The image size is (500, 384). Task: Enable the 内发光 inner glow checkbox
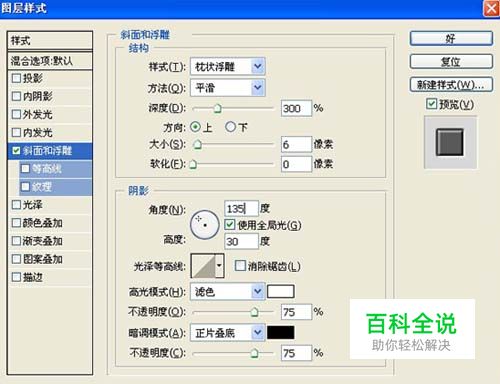(x=16, y=132)
